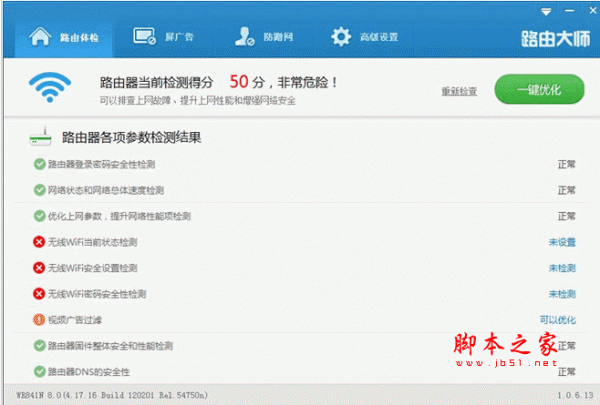Click 正常 status for 优化上网参数 row
Screen dimensions: 600x405
pyautogui.click(x=566, y=216)
